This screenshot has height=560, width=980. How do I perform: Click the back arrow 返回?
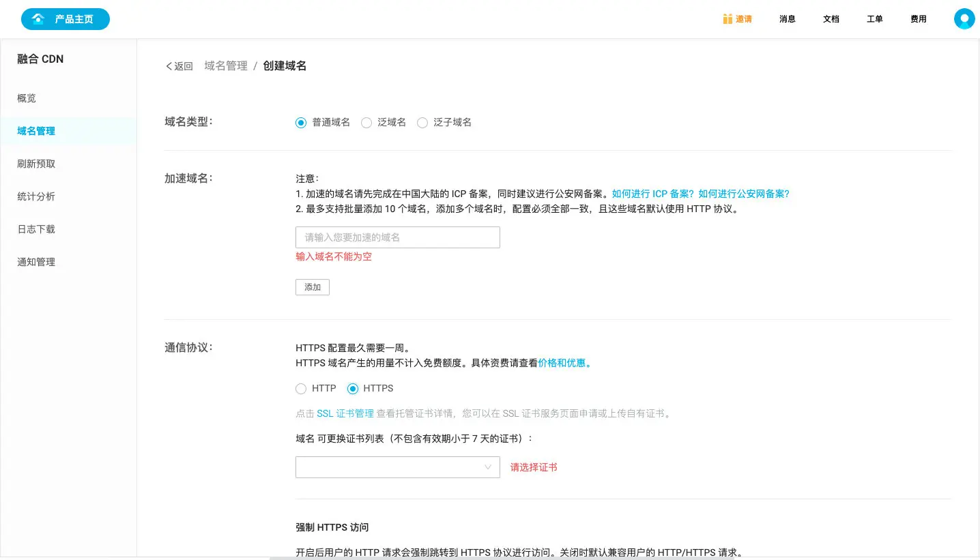(x=179, y=66)
